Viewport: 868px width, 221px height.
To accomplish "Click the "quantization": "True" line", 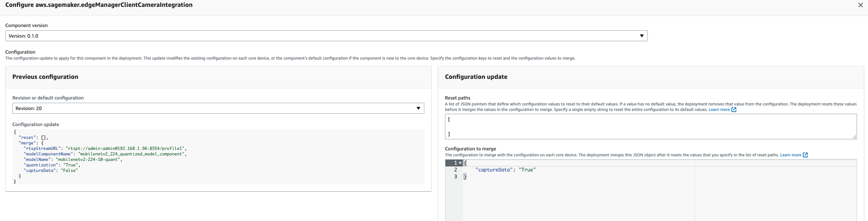I will [52, 165].
